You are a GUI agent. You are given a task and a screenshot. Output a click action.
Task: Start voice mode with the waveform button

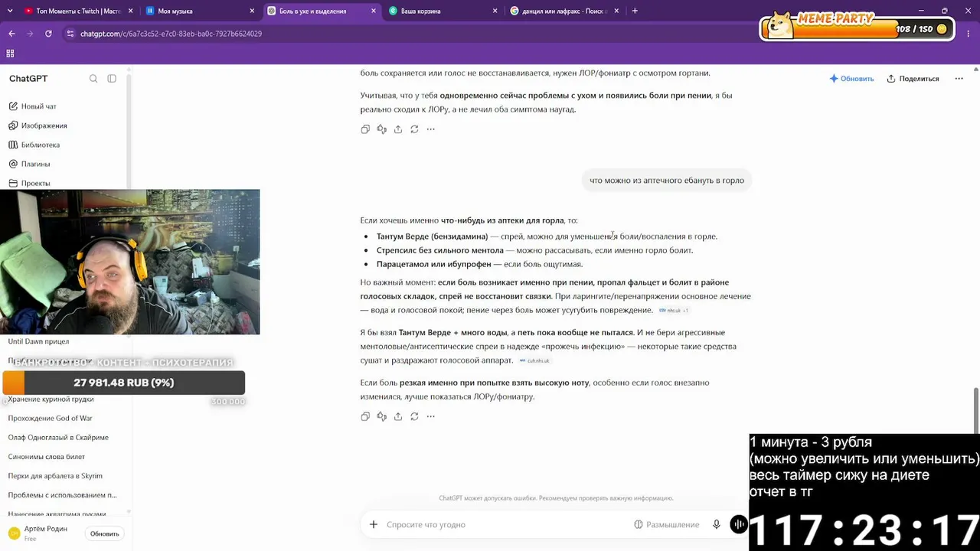point(739,524)
